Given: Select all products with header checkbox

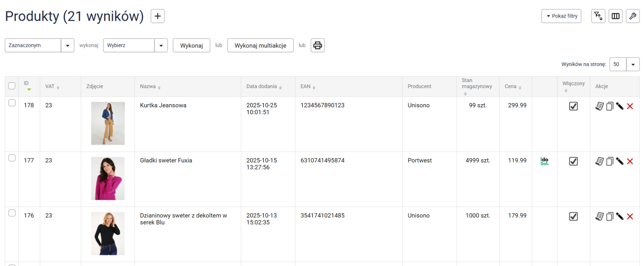Looking at the screenshot, I should click(x=12, y=86).
